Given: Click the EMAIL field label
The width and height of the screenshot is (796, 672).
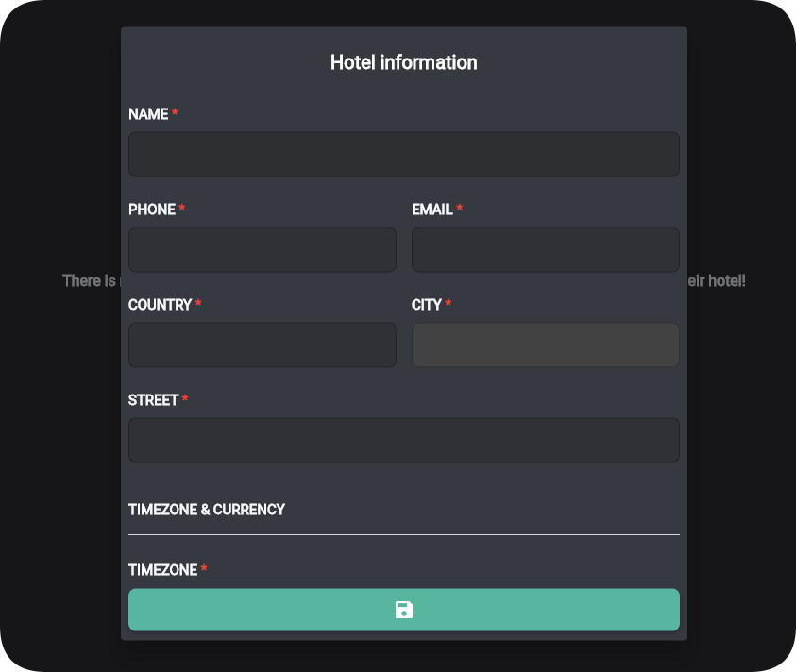Looking at the screenshot, I should pos(432,210).
